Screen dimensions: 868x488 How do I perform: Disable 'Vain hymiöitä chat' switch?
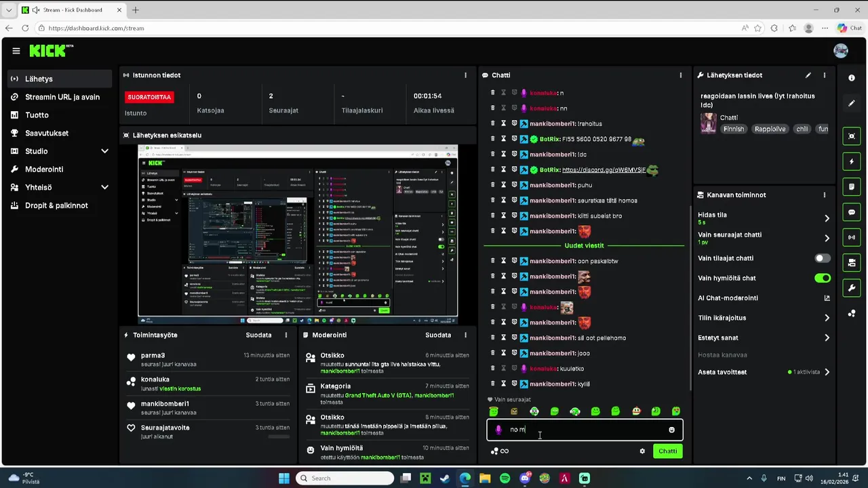point(822,278)
